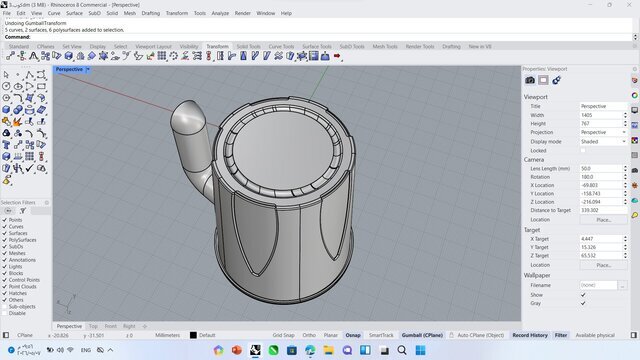
Task: Uncheck the wallpaper Gray checkbox
Action: pyautogui.click(x=583, y=303)
